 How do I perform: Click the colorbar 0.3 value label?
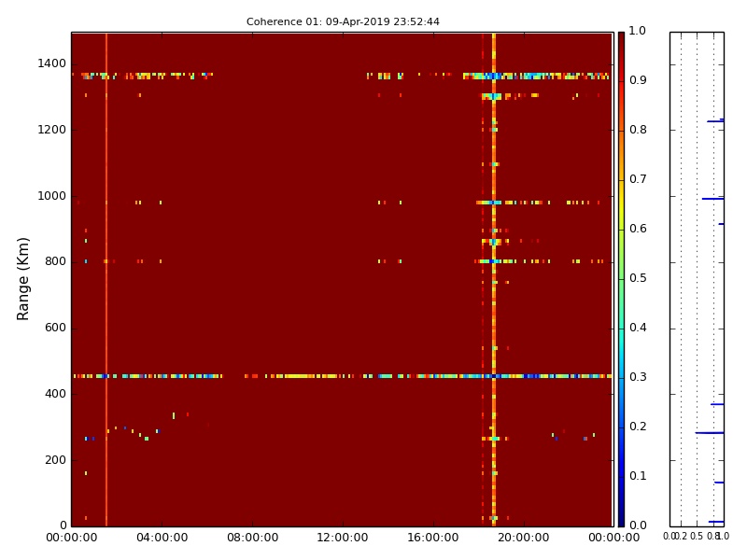(x=638, y=377)
